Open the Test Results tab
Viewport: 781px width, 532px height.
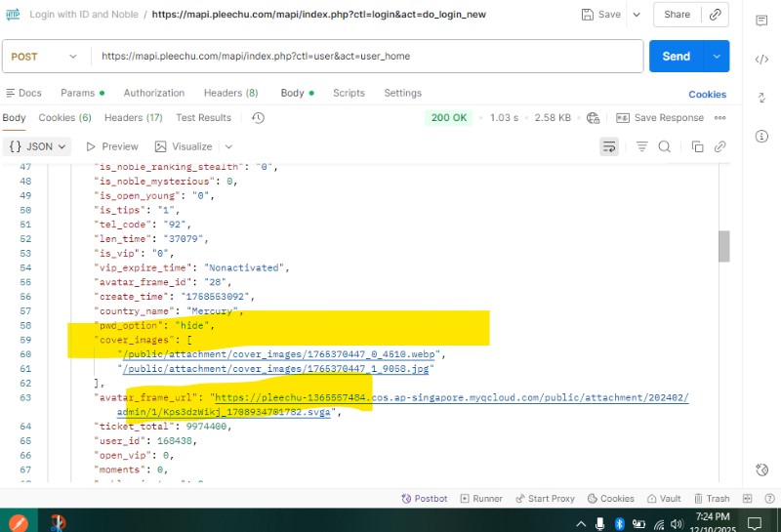203,118
